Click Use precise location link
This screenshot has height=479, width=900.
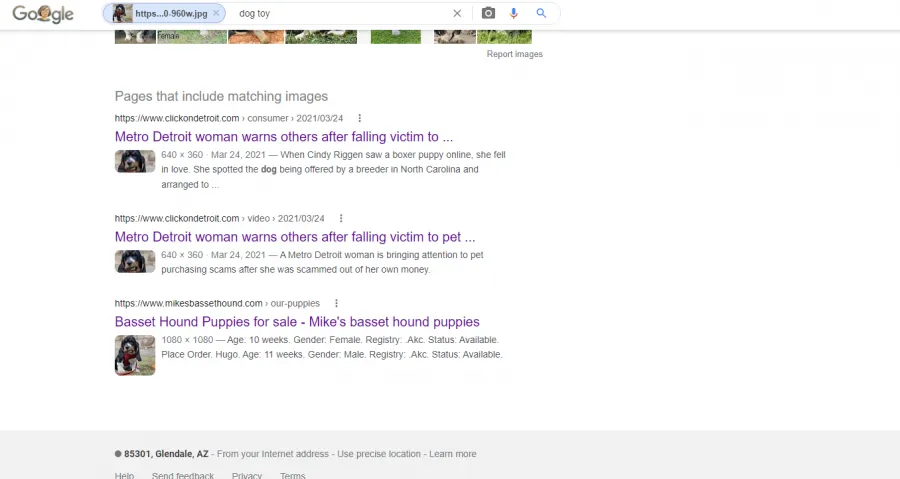379,454
